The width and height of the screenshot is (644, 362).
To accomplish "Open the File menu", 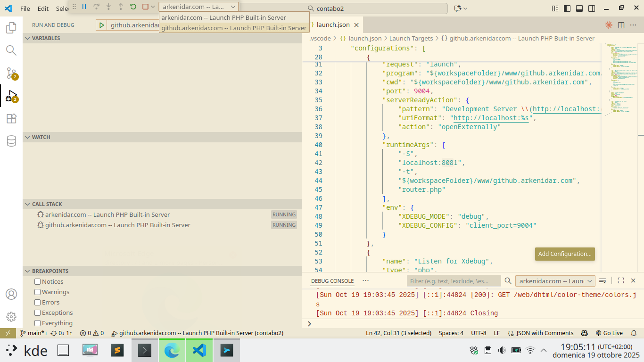I will click(x=25, y=8).
